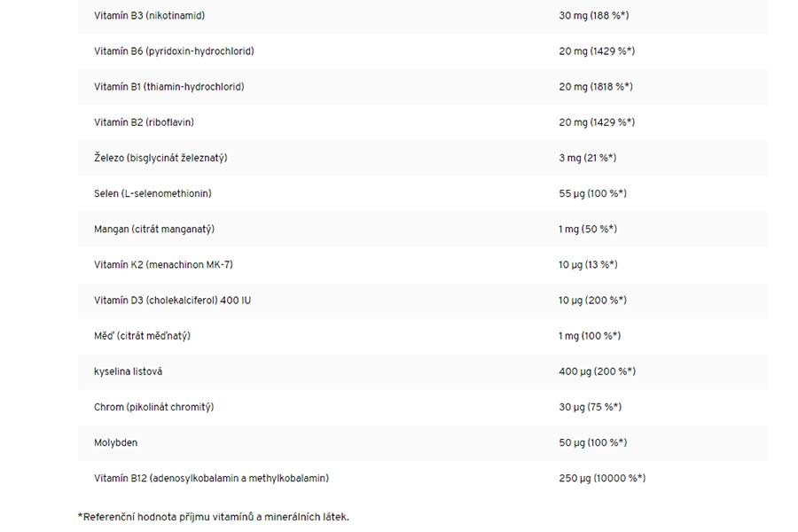This screenshot has height=532, width=798.
Task: Click the Vitamín D3 (cholekalciferol) 400 IU label
Action: point(172,301)
